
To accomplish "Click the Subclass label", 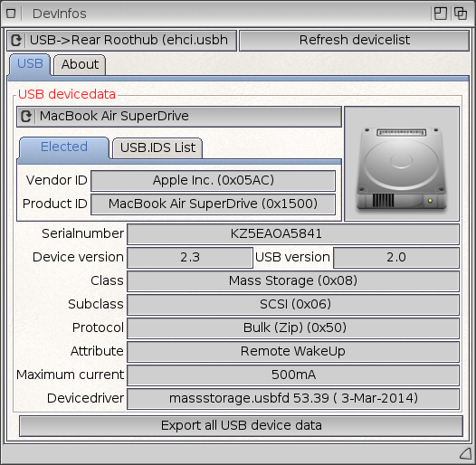I will pyautogui.click(x=96, y=304).
